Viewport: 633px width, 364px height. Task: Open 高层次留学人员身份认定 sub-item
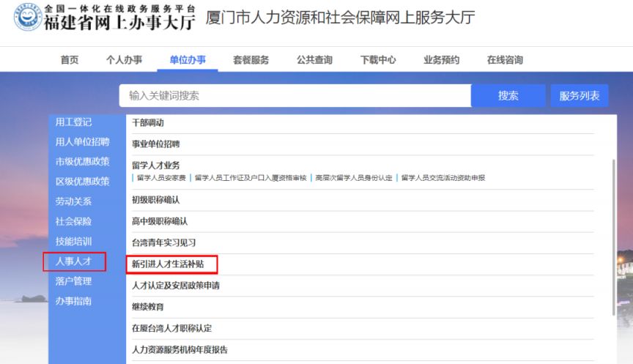(x=354, y=178)
